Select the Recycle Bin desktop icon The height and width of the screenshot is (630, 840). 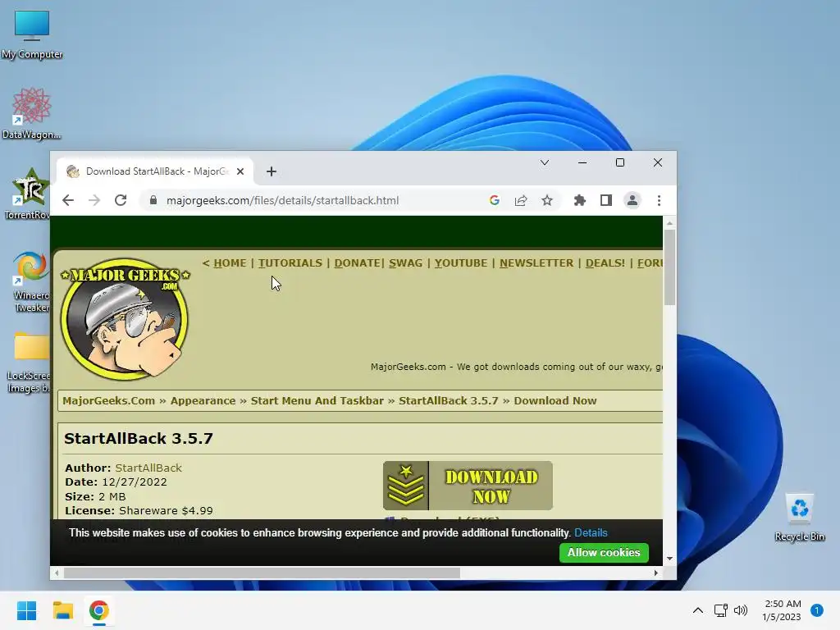click(799, 517)
